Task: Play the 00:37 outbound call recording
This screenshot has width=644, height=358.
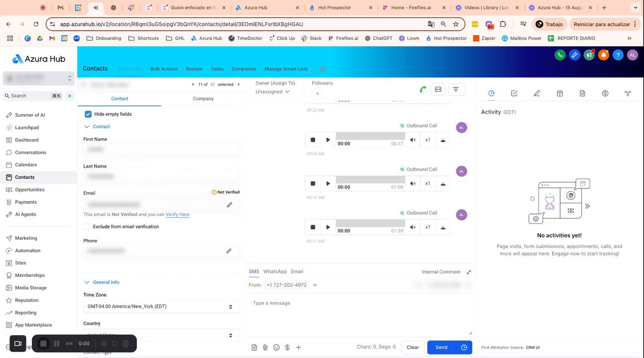Action: point(328,140)
